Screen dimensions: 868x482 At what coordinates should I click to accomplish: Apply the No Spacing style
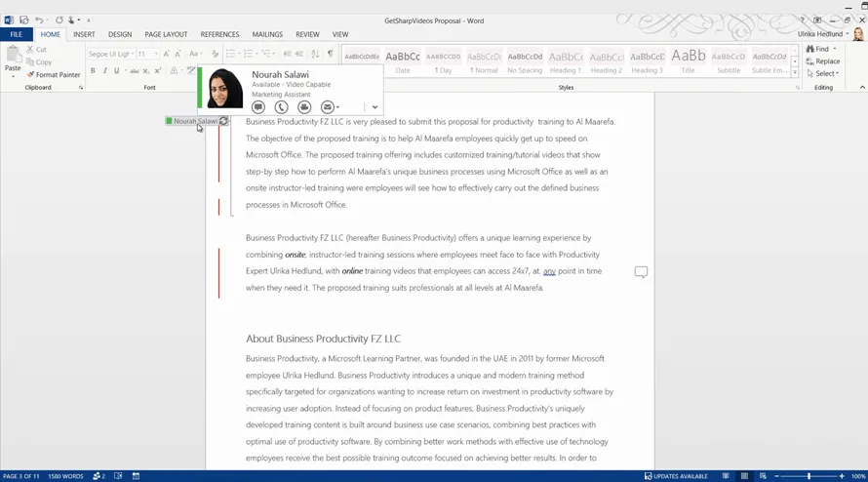[525, 61]
